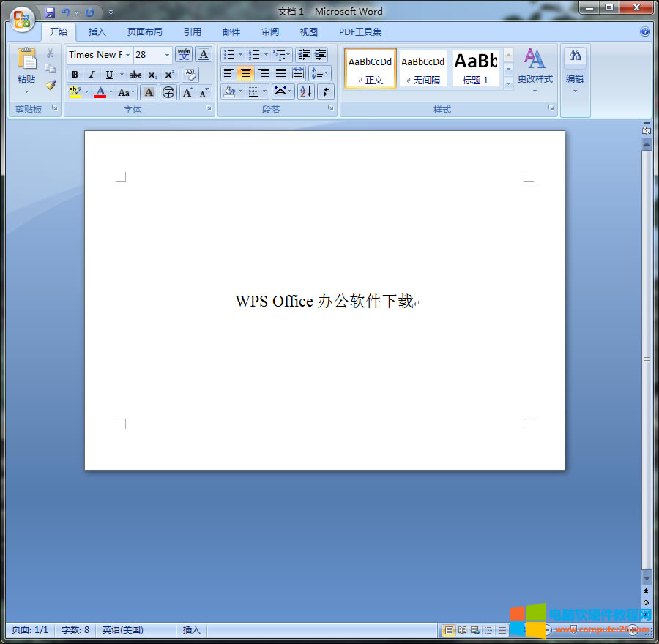Apply the red font color
The height and width of the screenshot is (644, 659).
pyautogui.click(x=100, y=91)
